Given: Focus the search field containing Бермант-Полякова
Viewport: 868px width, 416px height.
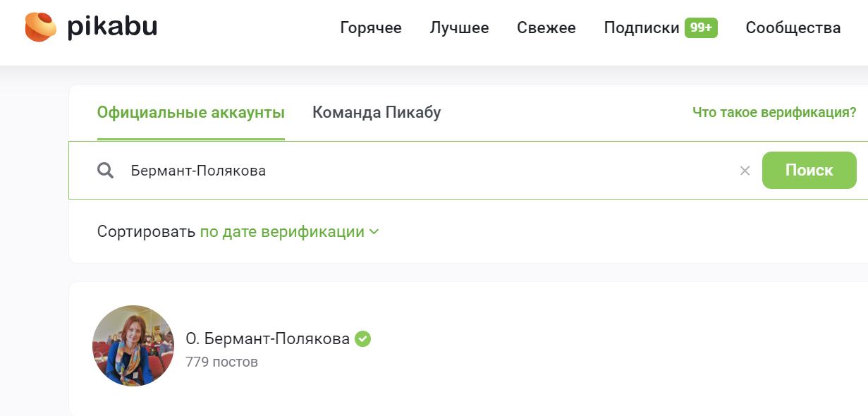Looking at the screenshot, I should [x=423, y=171].
